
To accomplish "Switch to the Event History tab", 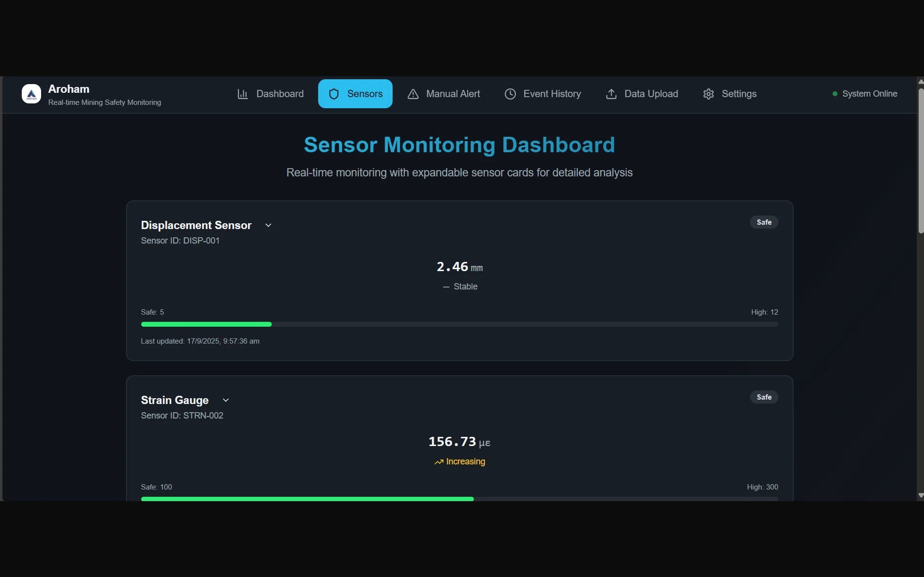I will (543, 94).
